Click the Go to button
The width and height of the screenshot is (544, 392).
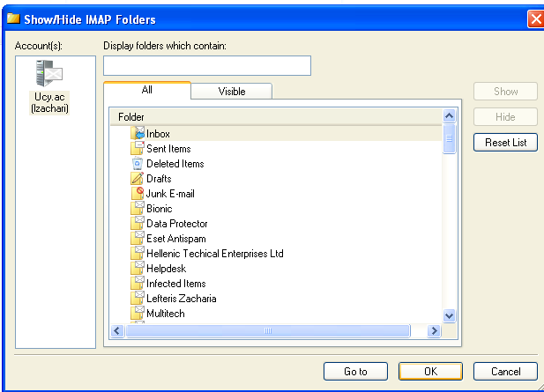[355, 372]
